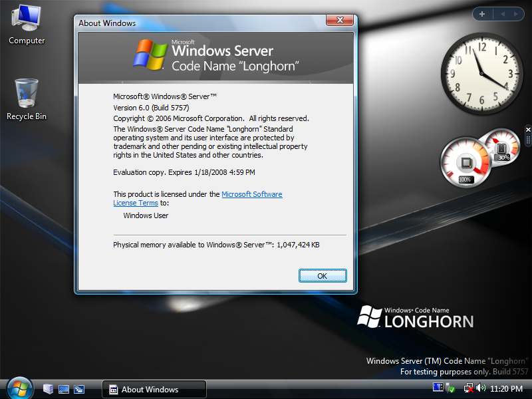Click the 11:20 PM taskbar clock

tap(506, 388)
